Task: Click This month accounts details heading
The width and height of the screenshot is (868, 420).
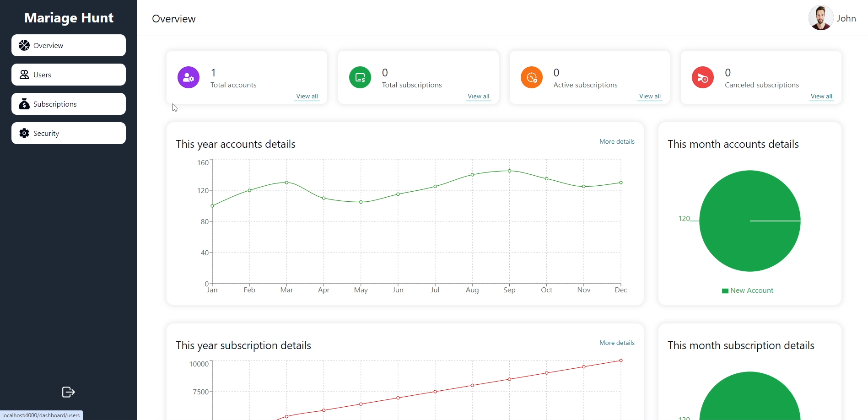Action: coord(733,144)
